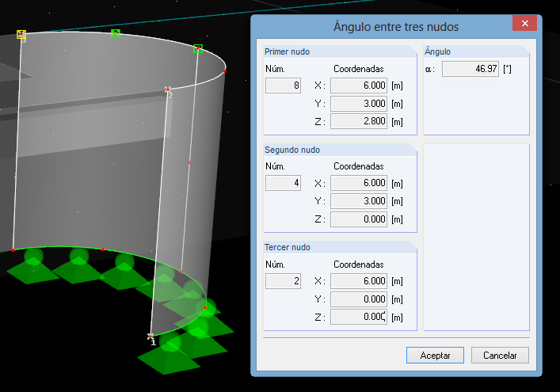Pick yellow-highlighted node 3 in the model

pyautogui.click(x=21, y=34)
